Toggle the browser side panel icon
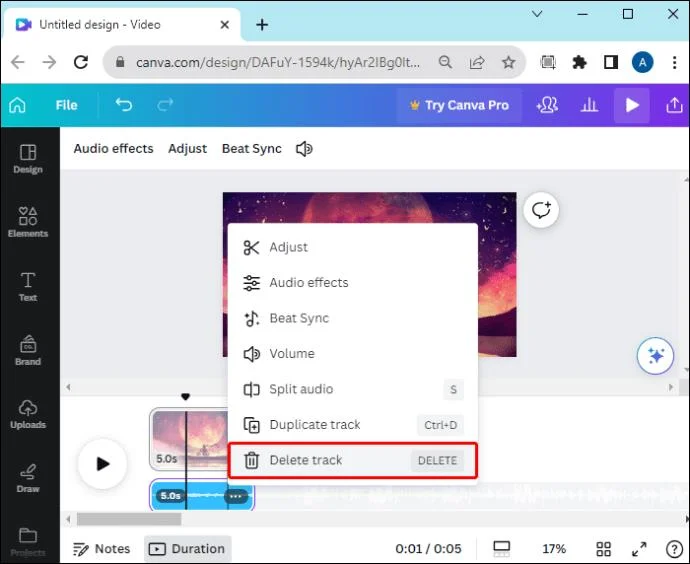This screenshot has width=690, height=564. click(611, 62)
